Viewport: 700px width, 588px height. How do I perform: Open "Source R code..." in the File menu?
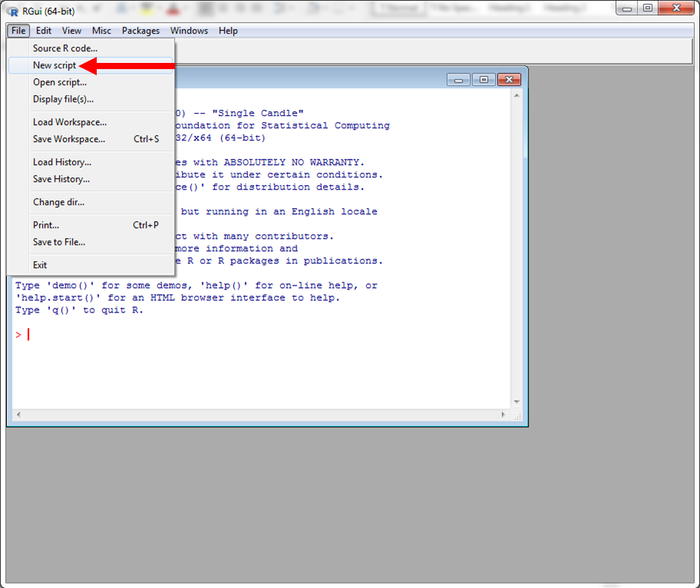coord(64,48)
